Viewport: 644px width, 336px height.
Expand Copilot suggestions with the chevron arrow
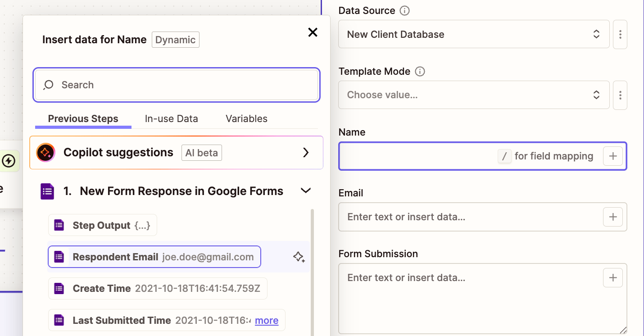point(306,153)
